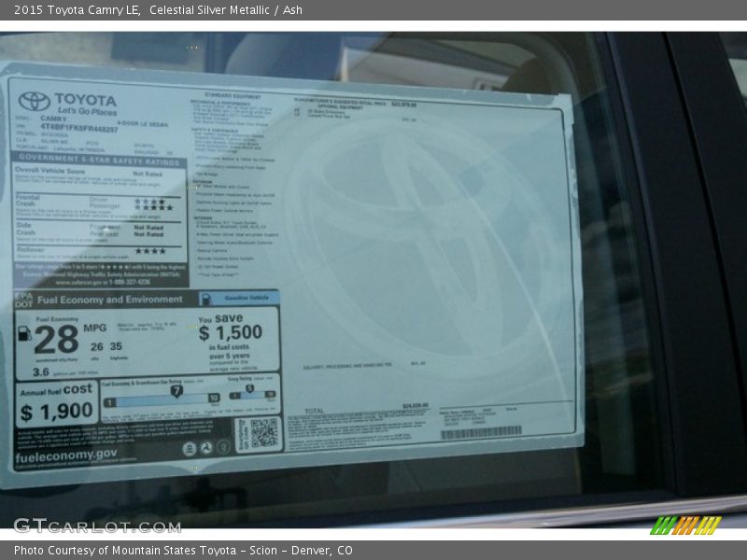Click the 'Rollover' star rating row
The height and width of the screenshot is (560, 747).
98,251
